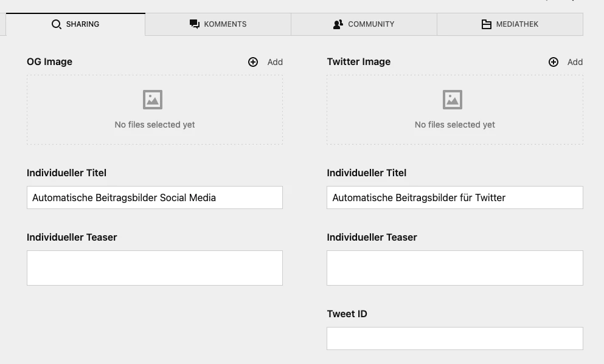Focus the OG Individueller Titel field
Image resolution: width=604 pixels, height=364 pixels.
click(x=154, y=197)
